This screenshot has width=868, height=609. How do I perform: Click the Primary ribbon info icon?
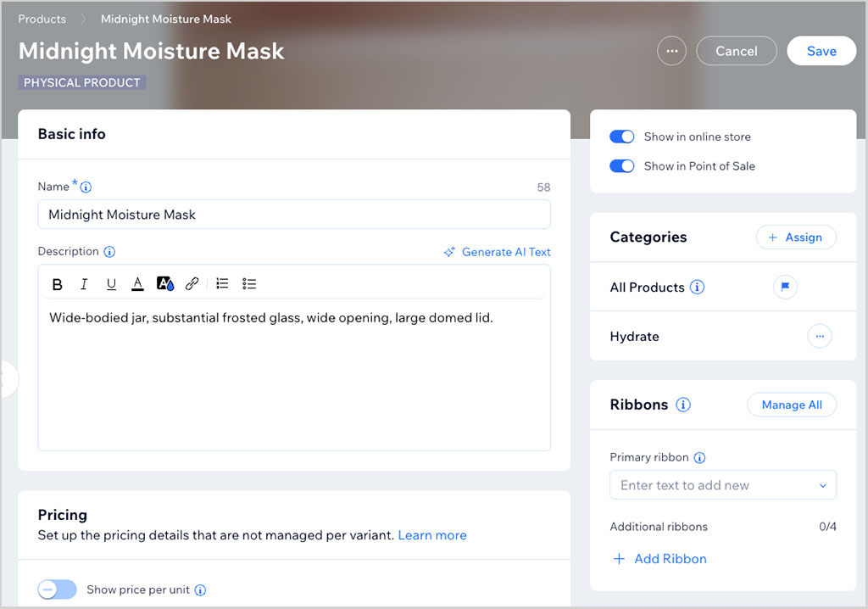[699, 458]
